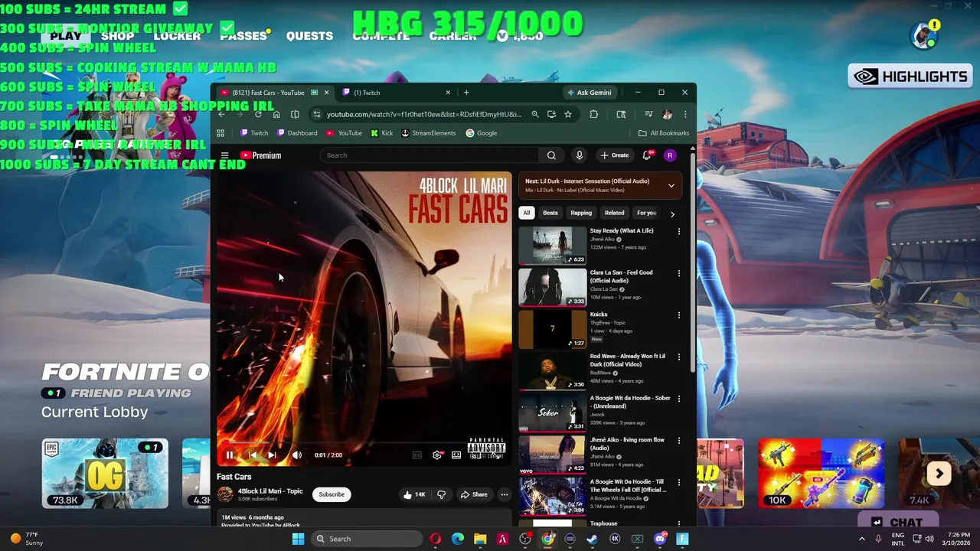Dislike the Fast Cars video

441,494
